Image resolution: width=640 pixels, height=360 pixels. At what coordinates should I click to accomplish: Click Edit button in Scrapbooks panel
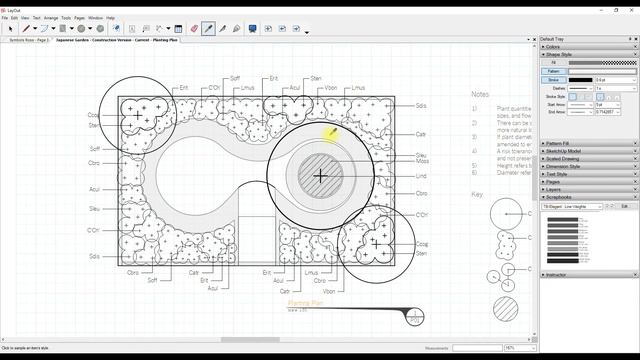624,207
